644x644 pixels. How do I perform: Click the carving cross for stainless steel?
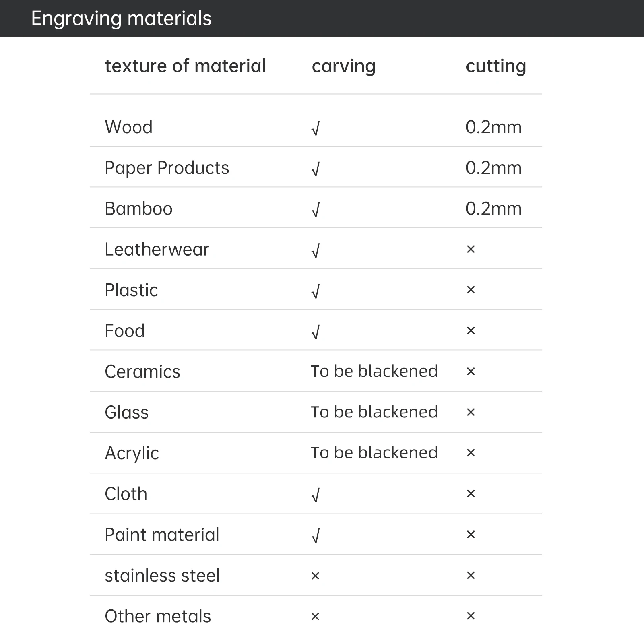click(x=315, y=576)
